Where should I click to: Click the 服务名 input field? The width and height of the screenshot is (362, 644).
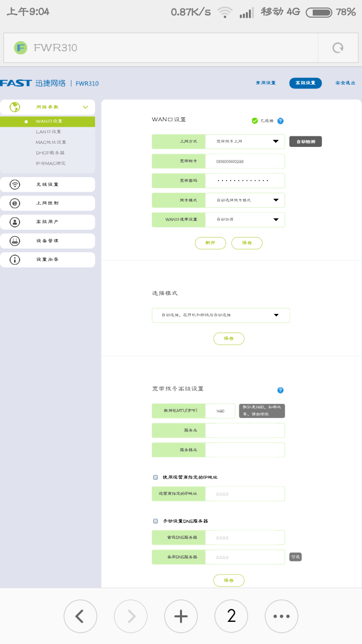(245, 430)
